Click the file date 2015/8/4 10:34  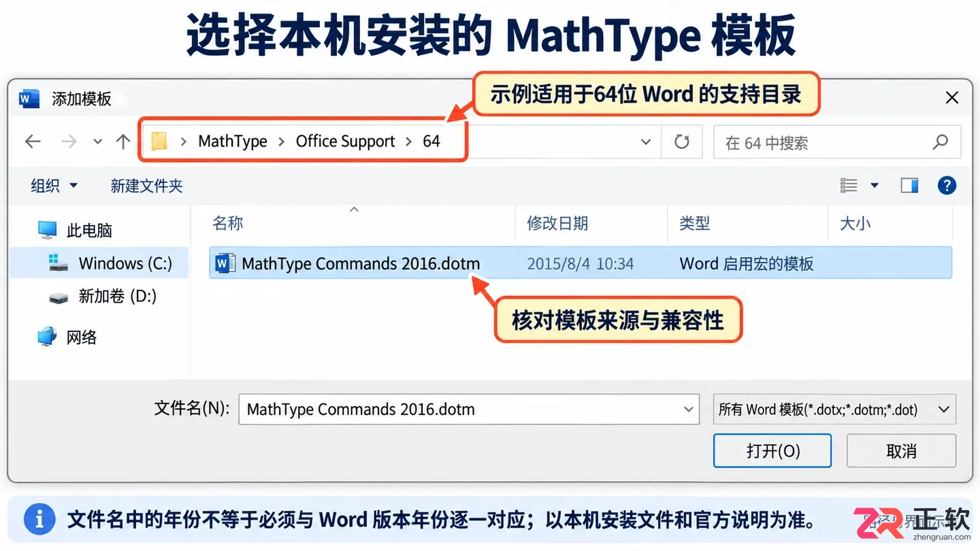pos(581,264)
